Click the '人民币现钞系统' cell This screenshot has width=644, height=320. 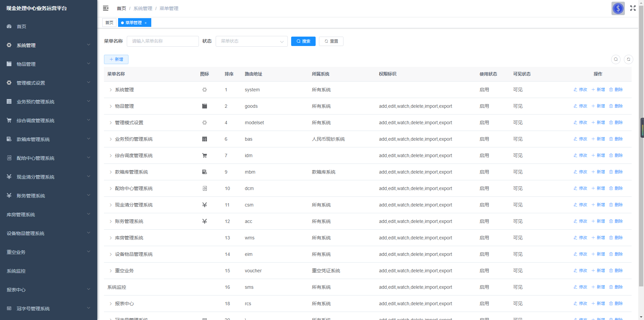tap(328, 139)
